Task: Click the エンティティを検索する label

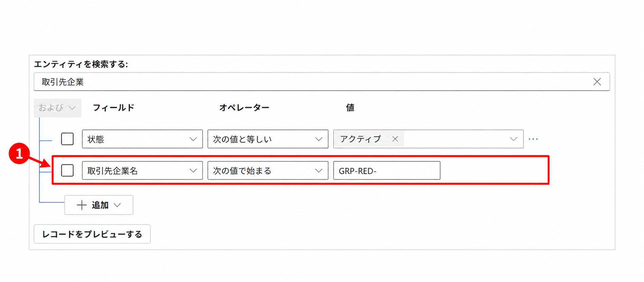Action: [x=81, y=64]
